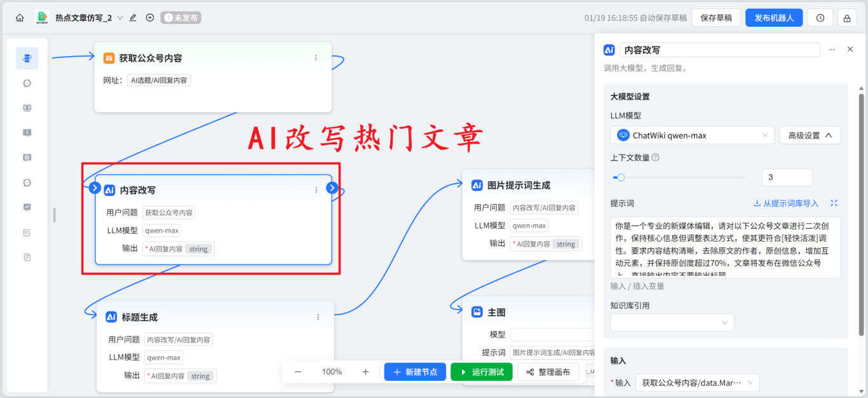
Task: Click the lock icon at top right
Action: pos(846,17)
